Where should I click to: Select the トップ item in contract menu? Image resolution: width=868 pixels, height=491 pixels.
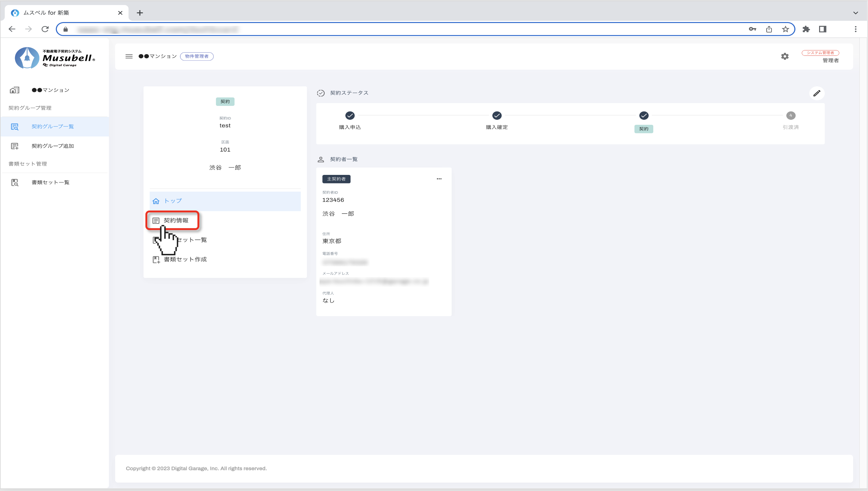coord(173,201)
